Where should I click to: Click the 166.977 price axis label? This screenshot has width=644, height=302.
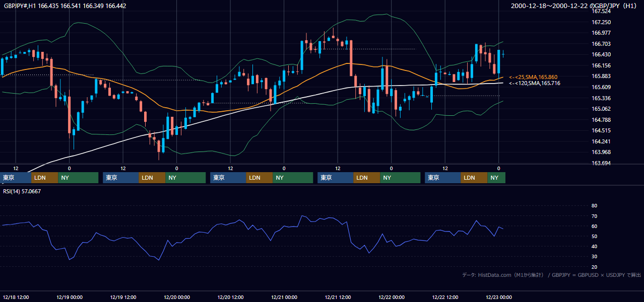601,33
